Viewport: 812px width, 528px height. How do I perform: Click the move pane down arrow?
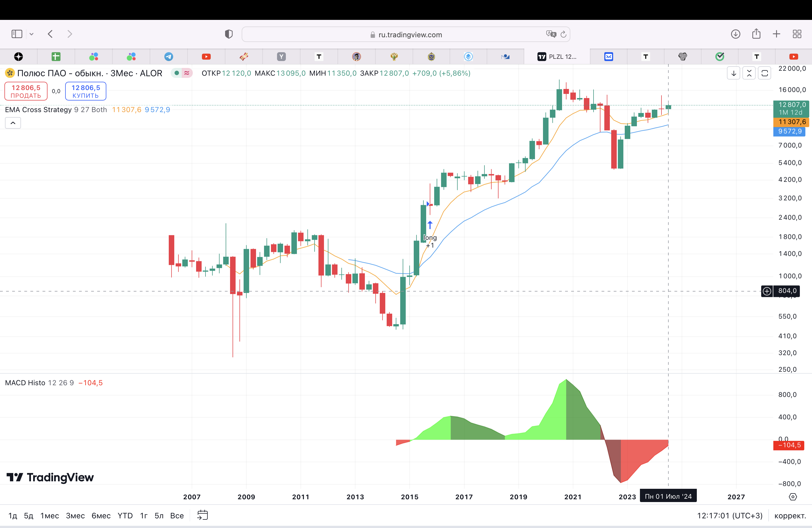tap(733, 73)
